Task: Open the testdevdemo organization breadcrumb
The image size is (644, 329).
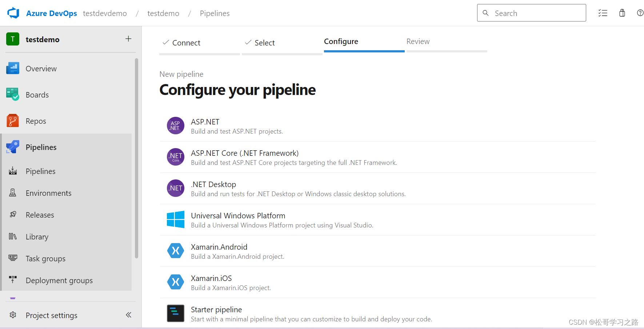Action: coord(105,13)
